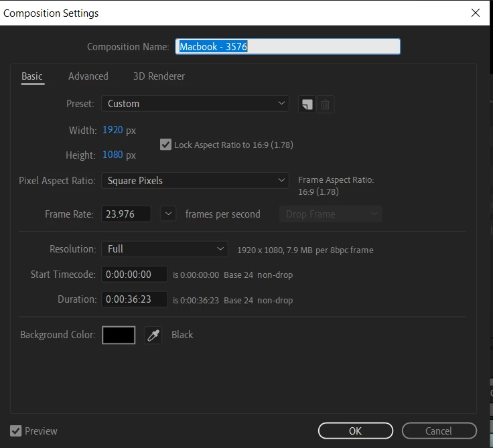Toggle Lock Aspect Ratio checkbox
Screen dimensions: 493x448
(165, 145)
